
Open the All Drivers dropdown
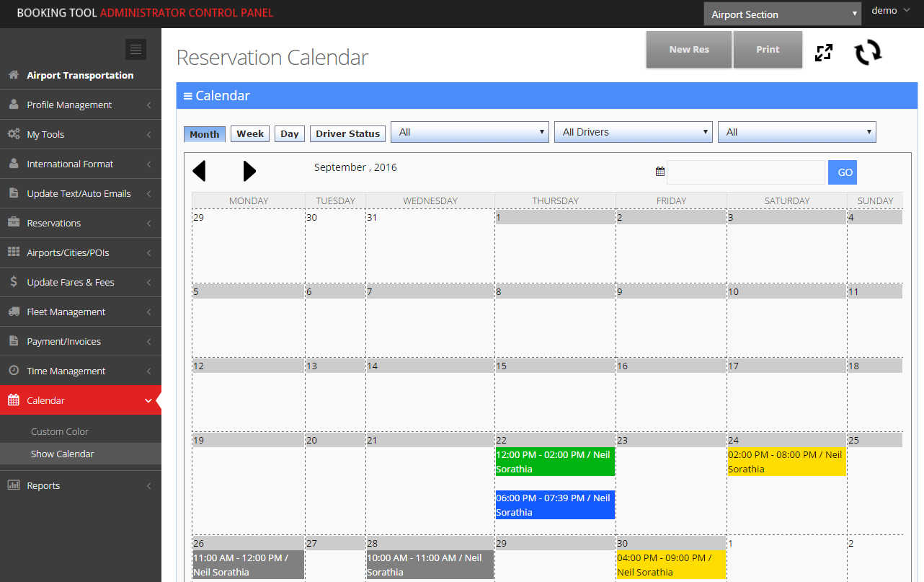pos(633,132)
